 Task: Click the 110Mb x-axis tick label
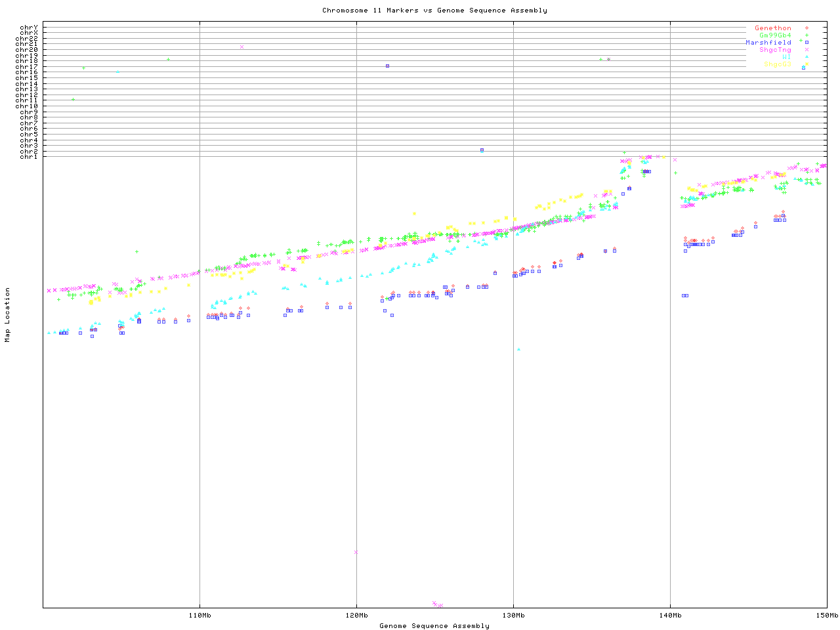coord(199,616)
